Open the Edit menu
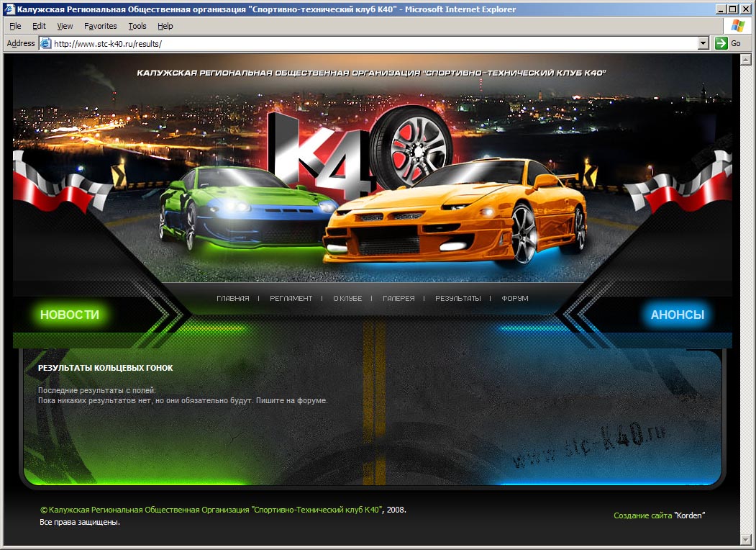 pos(39,26)
